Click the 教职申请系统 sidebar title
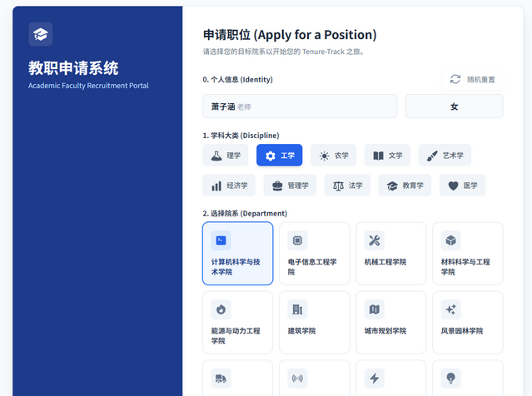The image size is (532, 396). (73, 68)
